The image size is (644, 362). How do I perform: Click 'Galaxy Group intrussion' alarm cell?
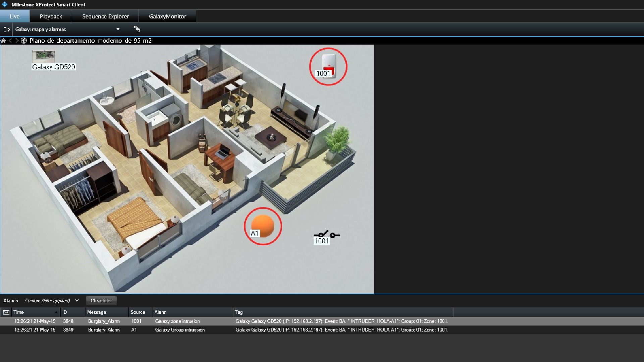click(180, 330)
